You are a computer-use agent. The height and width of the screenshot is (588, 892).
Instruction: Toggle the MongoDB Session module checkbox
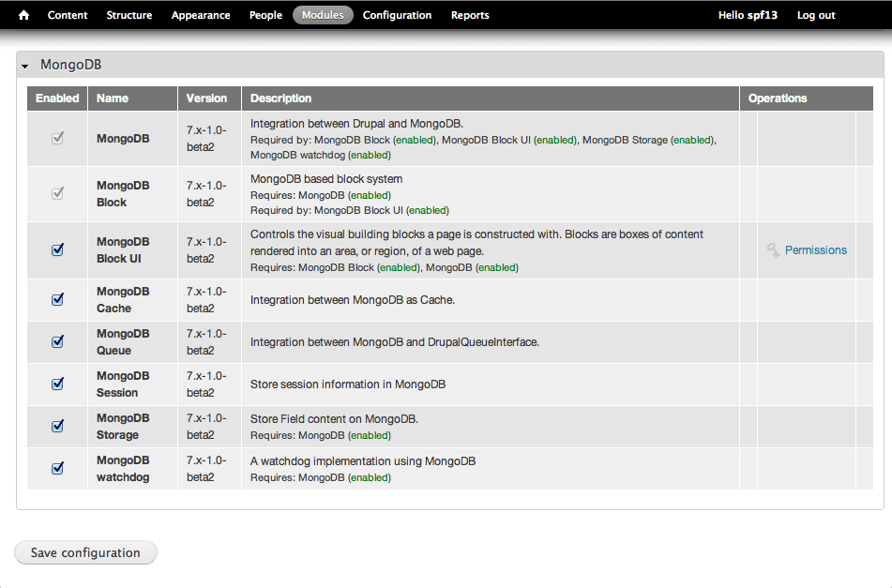click(x=57, y=384)
